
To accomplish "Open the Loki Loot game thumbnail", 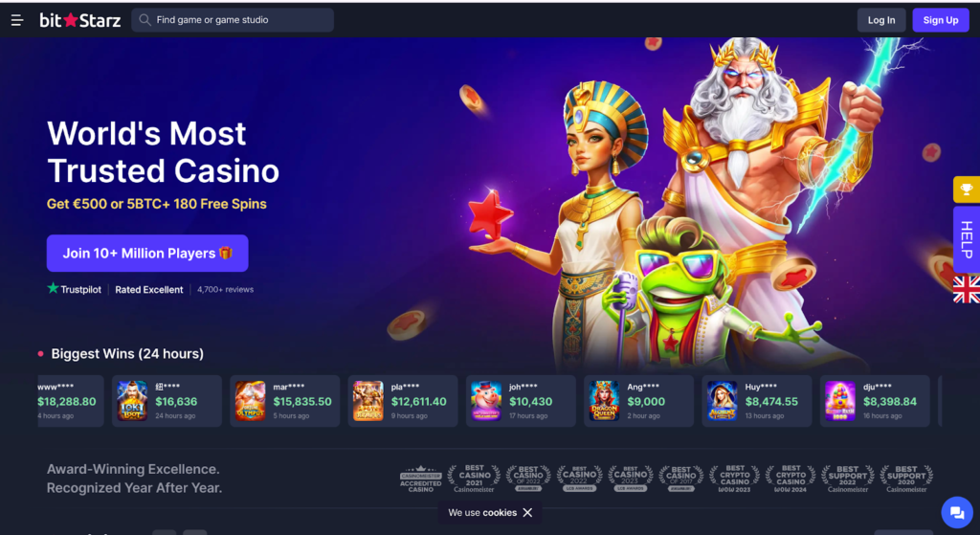I will pyautogui.click(x=132, y=401).
